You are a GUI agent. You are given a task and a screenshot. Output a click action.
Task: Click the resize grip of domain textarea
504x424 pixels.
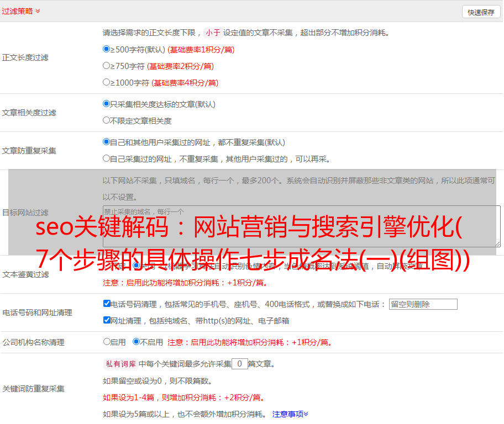point(497,244)
